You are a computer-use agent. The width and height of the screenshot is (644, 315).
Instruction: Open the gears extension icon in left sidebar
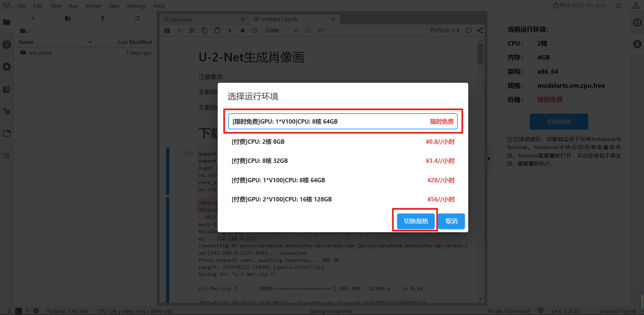point(7,111)
